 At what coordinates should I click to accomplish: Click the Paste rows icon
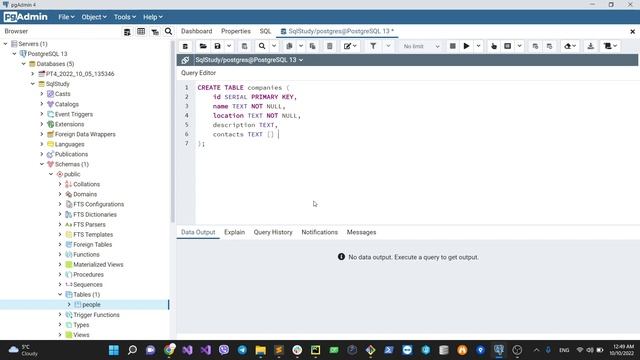[313, 46]
